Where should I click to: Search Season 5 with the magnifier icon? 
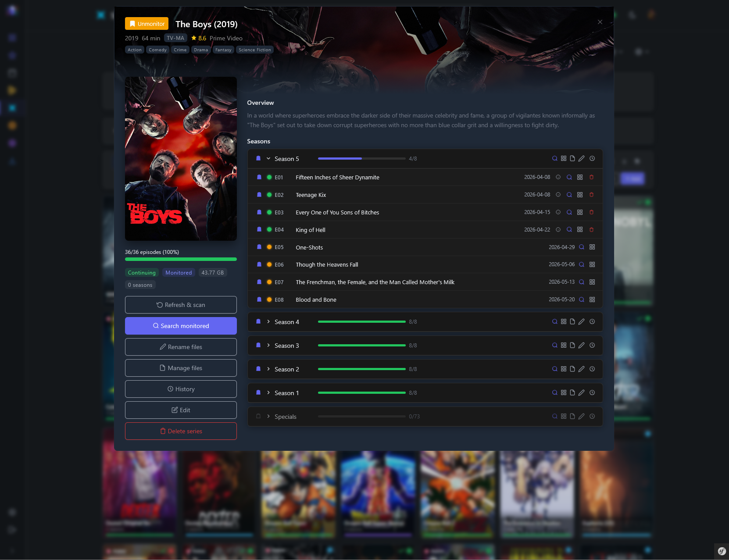(x=555, y=158)
